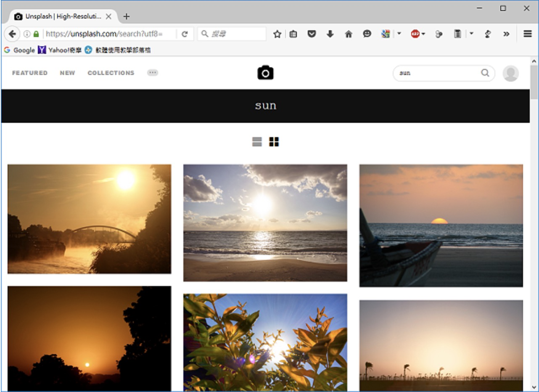The image size is (539, 392).
Task: Click the colorful S3 Google translate icon
Action: 386,34
